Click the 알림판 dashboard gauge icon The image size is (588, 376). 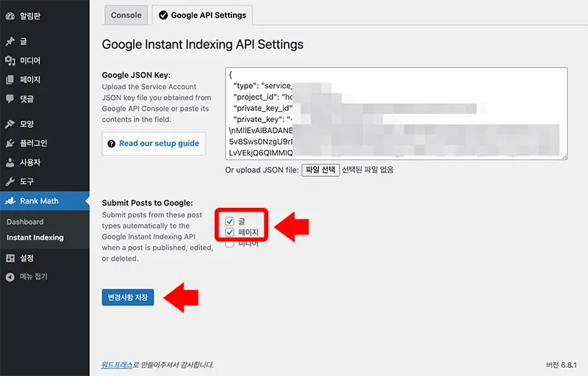coord(10,15)
